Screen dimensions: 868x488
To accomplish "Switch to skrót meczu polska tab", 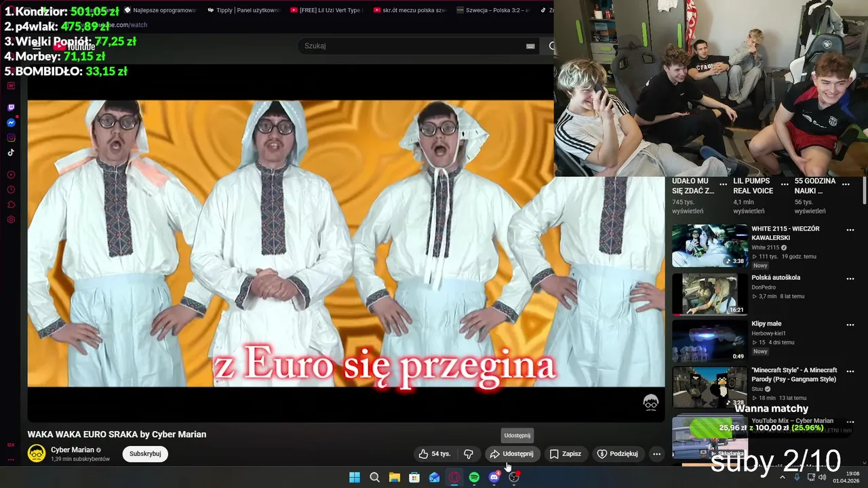I will (x=409, y=10).
